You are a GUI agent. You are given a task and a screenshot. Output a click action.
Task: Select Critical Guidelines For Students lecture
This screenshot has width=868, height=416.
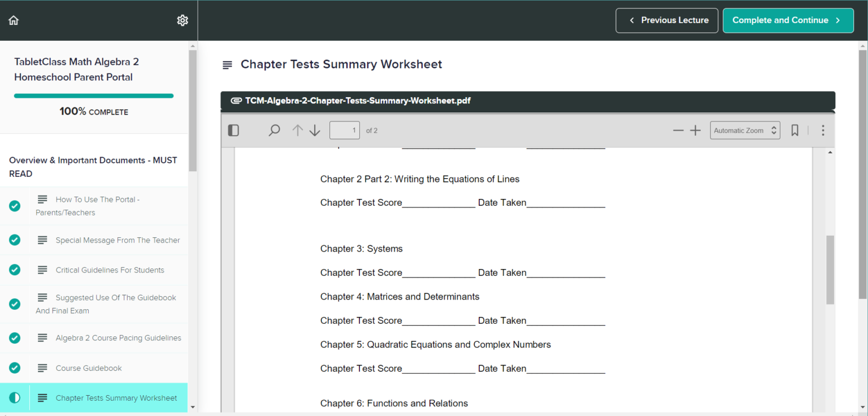(110, 270)
